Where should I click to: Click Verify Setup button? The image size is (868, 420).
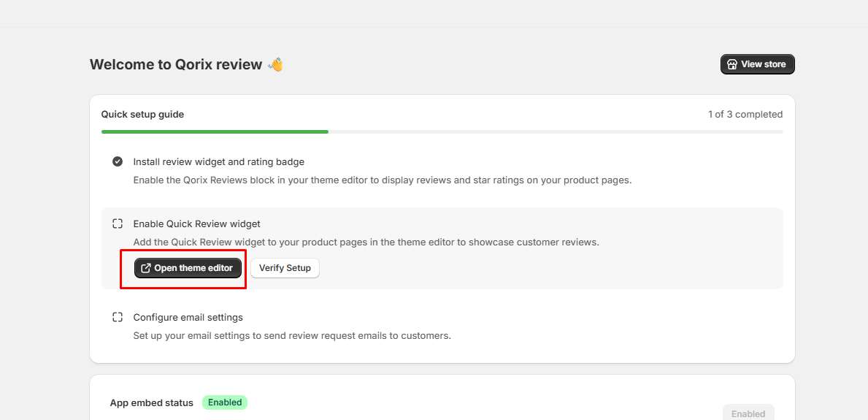click(285, 268)
